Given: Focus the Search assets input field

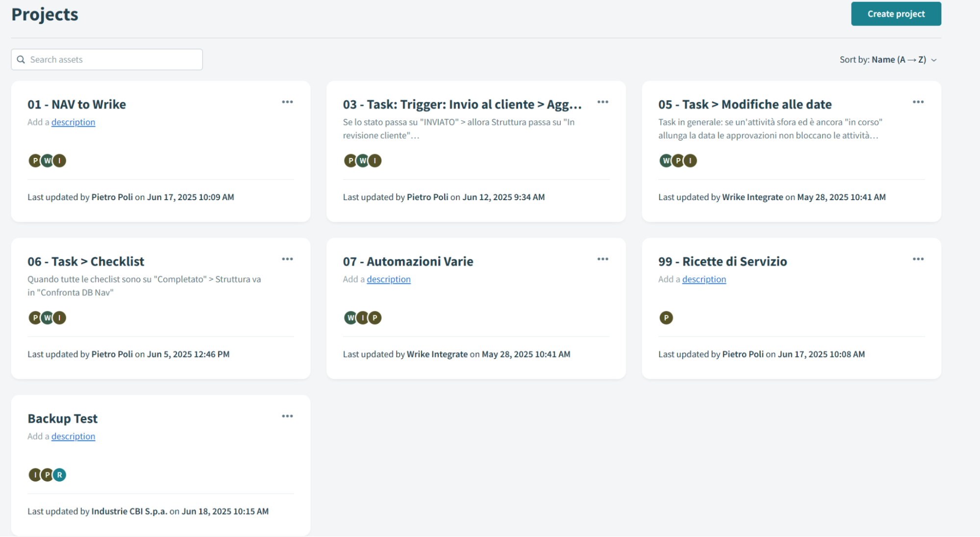Looking at the screenshot, I should tap(107, 59).
